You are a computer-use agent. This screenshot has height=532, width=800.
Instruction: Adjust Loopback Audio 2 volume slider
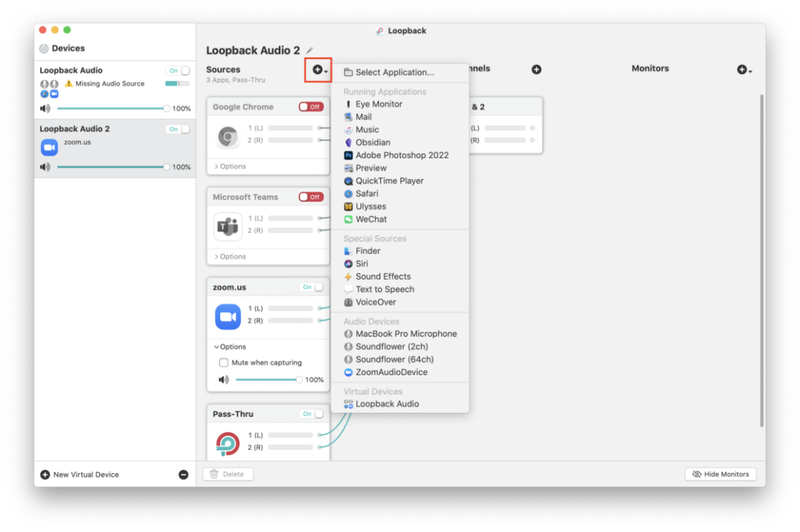click(113, 167)
